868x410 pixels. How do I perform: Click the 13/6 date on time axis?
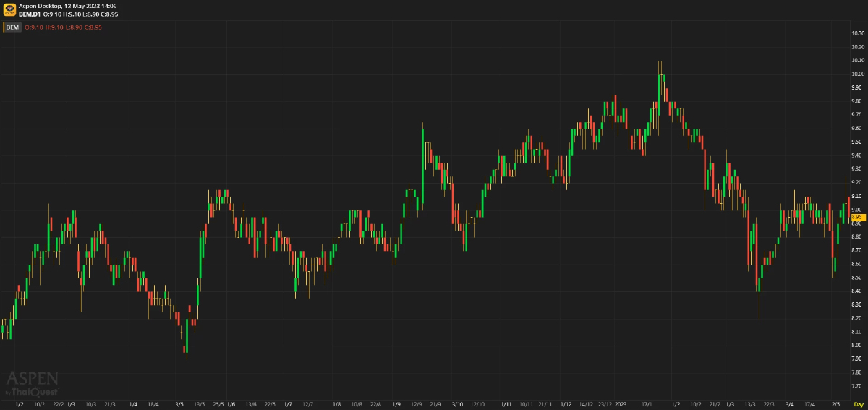coord(251,403)
